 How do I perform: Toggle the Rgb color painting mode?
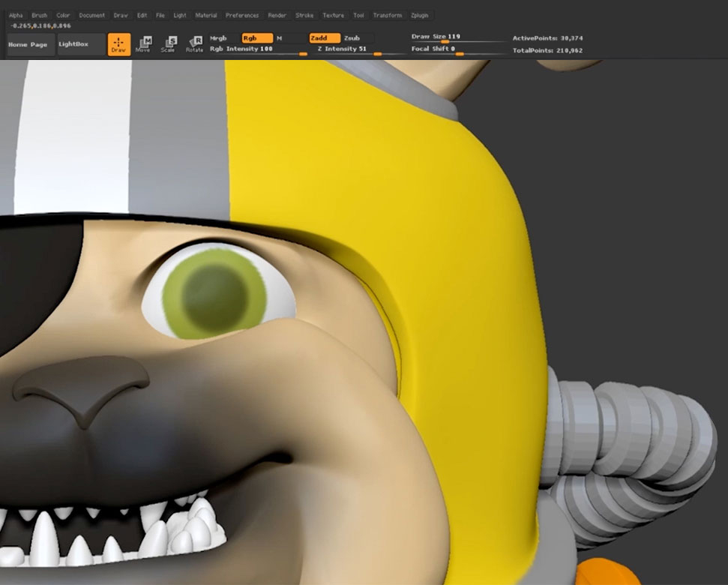click(x=257, y=38)
